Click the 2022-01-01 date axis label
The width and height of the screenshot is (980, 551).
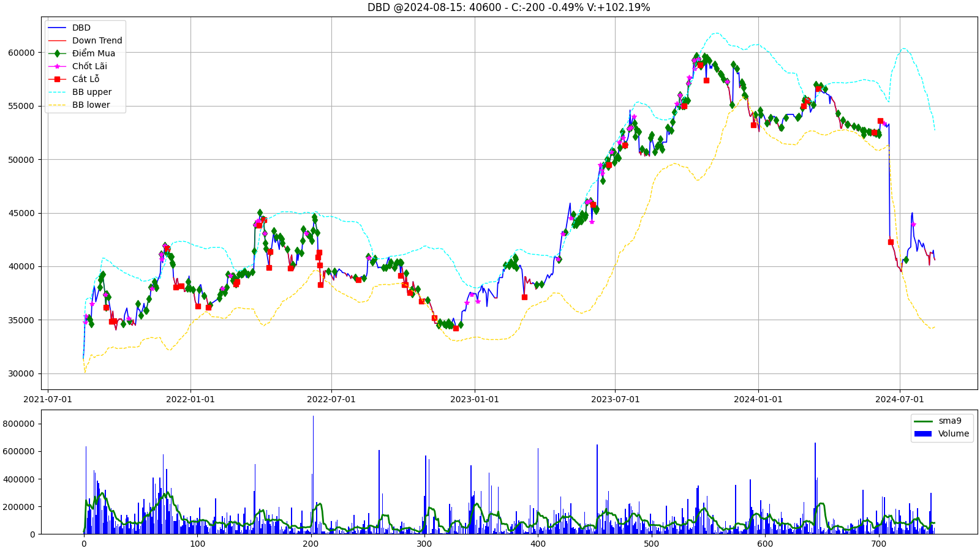point(190,399)
